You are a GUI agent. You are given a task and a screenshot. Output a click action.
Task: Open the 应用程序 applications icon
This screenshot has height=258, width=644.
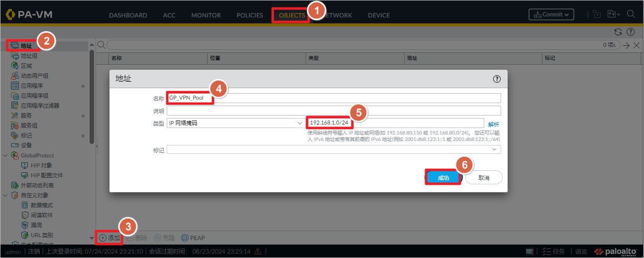click(x=15, y=86)
